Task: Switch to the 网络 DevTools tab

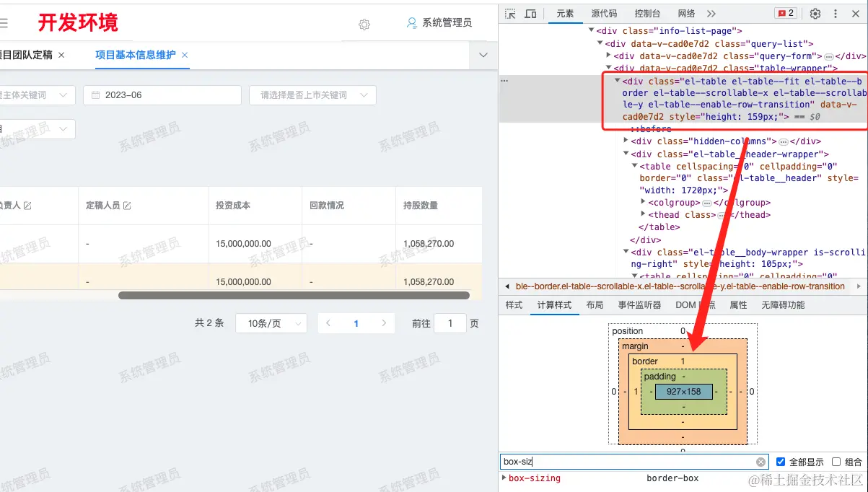Action: (687, 14)
